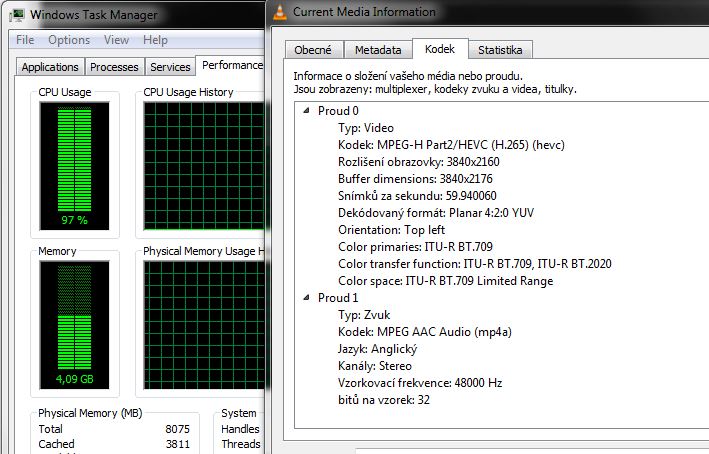Select the Proud 0 tree item
Screen dimensions: 709x454
pos(338,111)
